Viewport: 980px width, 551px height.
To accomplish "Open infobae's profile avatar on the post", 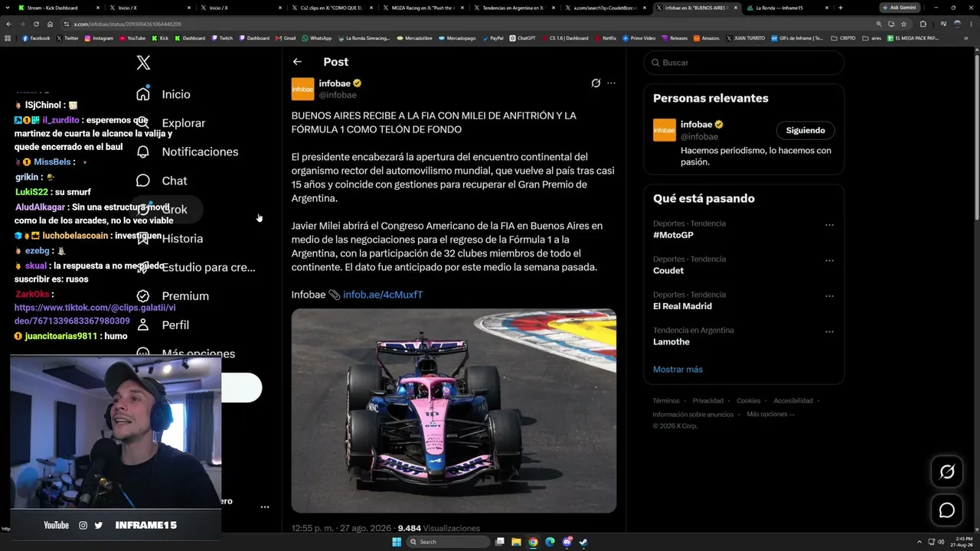I will [302, 89].
